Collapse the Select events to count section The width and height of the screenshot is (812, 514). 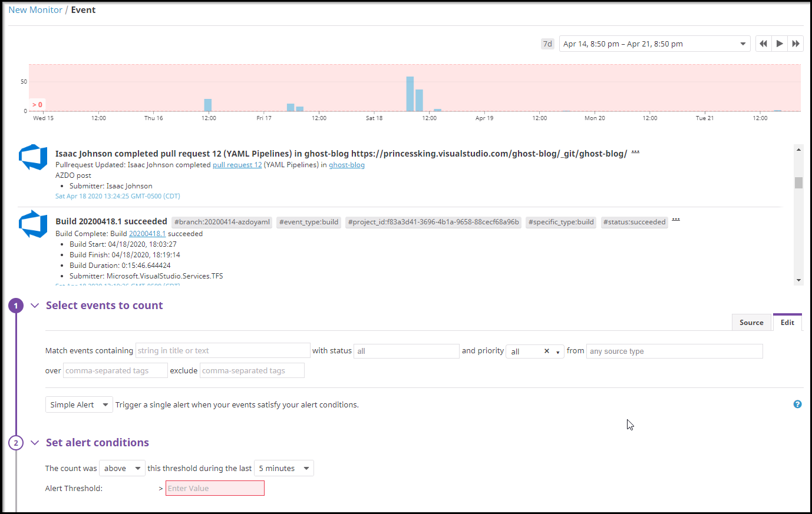[35, 306]
